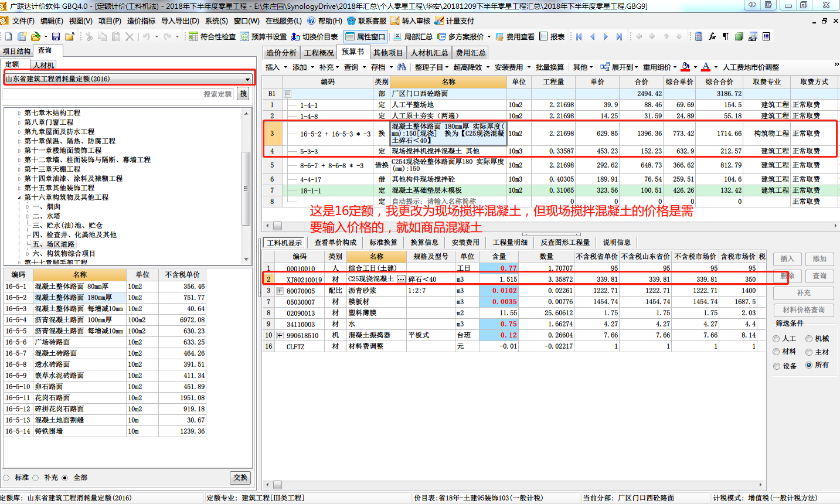Expand 一、烟囱 tree node

[x=28, y=207]
